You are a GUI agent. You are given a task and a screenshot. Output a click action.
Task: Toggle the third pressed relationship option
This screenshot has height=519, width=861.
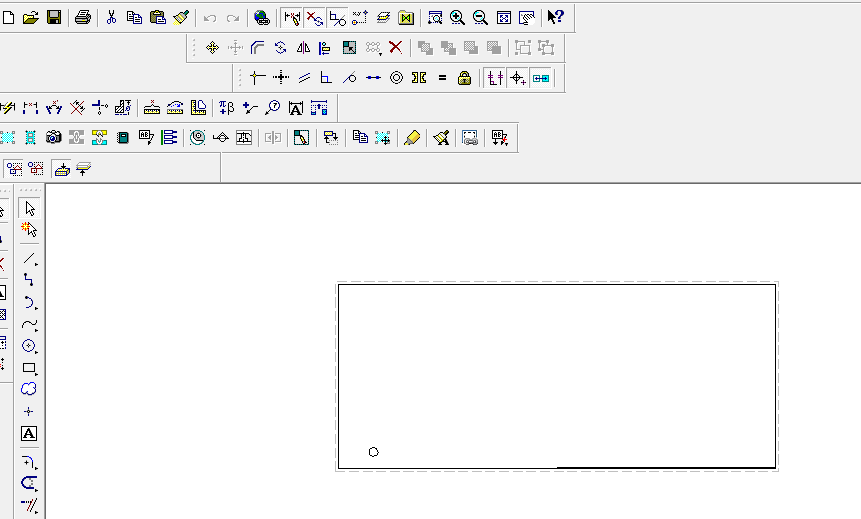(x=337, y=18)
